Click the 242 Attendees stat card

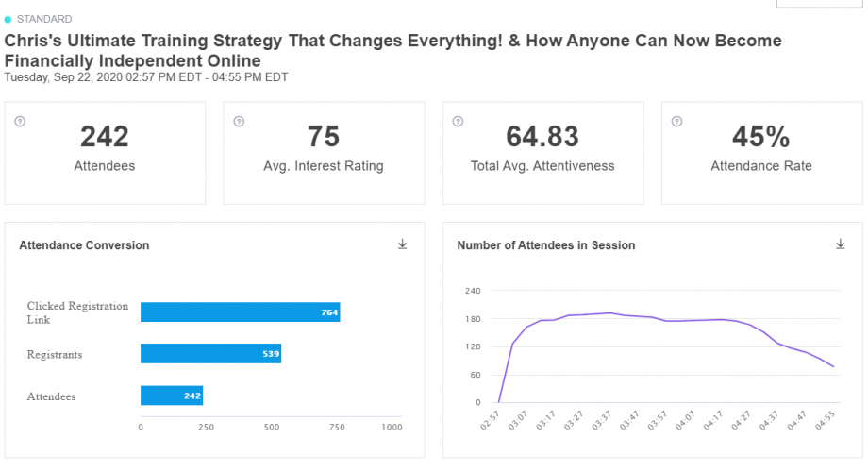[105, 153]
